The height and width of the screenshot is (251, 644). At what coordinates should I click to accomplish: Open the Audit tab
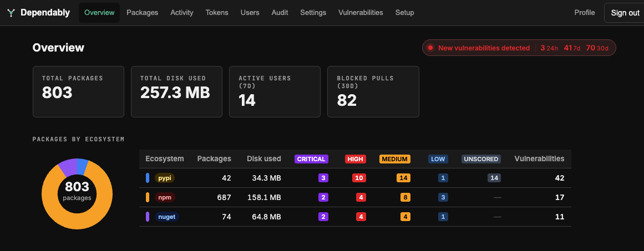280,13
